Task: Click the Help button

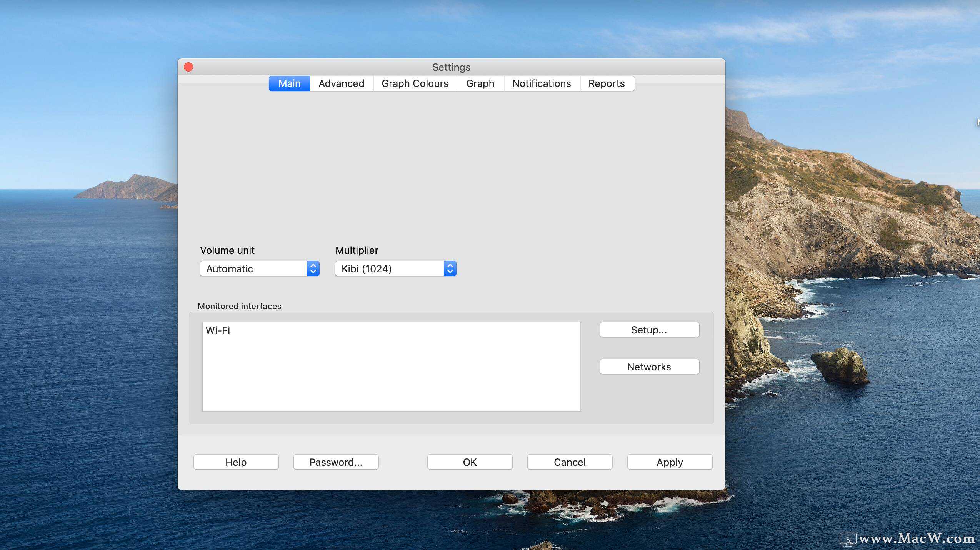Action: 236,462
